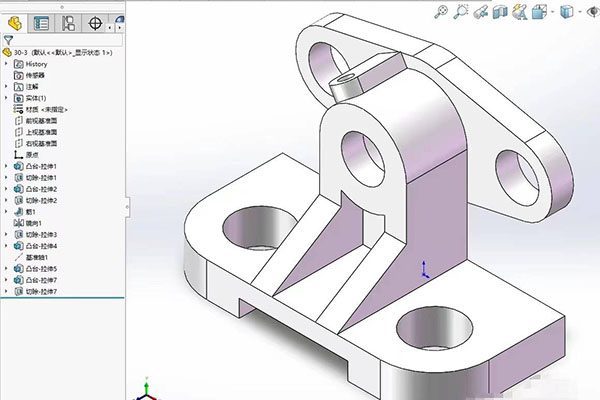The image size is (600, 400).
Task: Select the 30-3 part root node
Action: click(x=57, y=52)
